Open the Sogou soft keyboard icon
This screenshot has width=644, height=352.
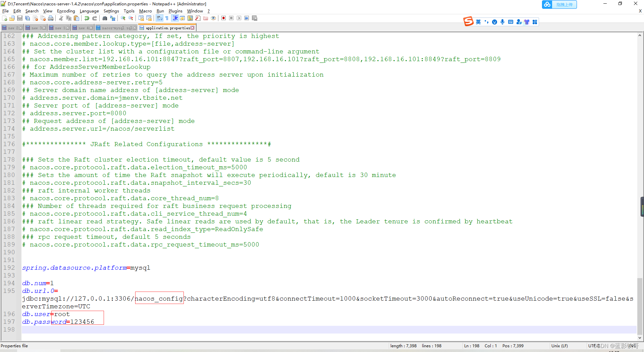(511, 22)
